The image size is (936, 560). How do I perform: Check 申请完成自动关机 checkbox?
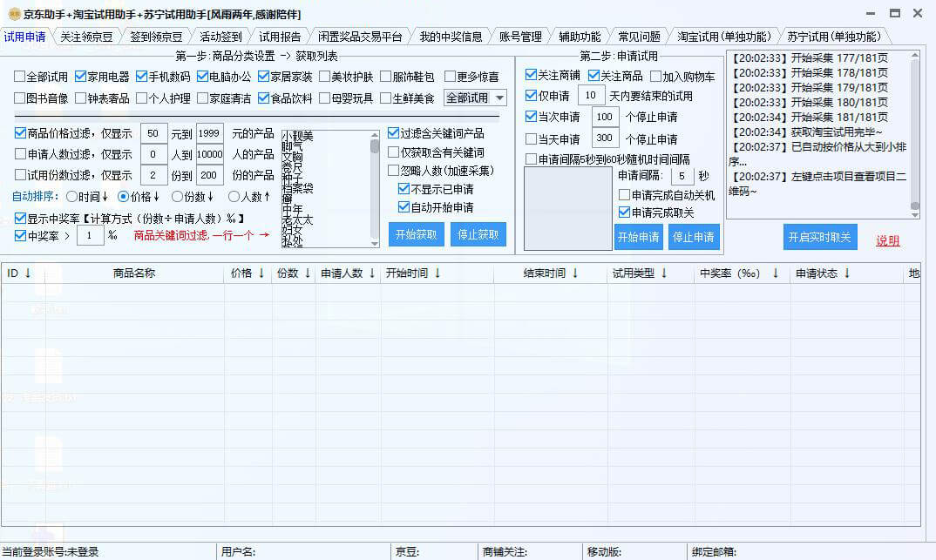tap(624, 195)
